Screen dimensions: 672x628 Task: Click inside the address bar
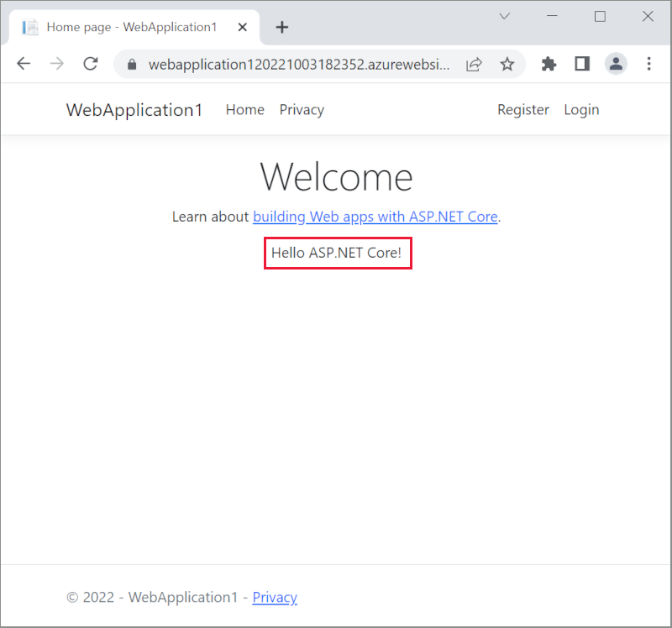click(x=294, y=64)
